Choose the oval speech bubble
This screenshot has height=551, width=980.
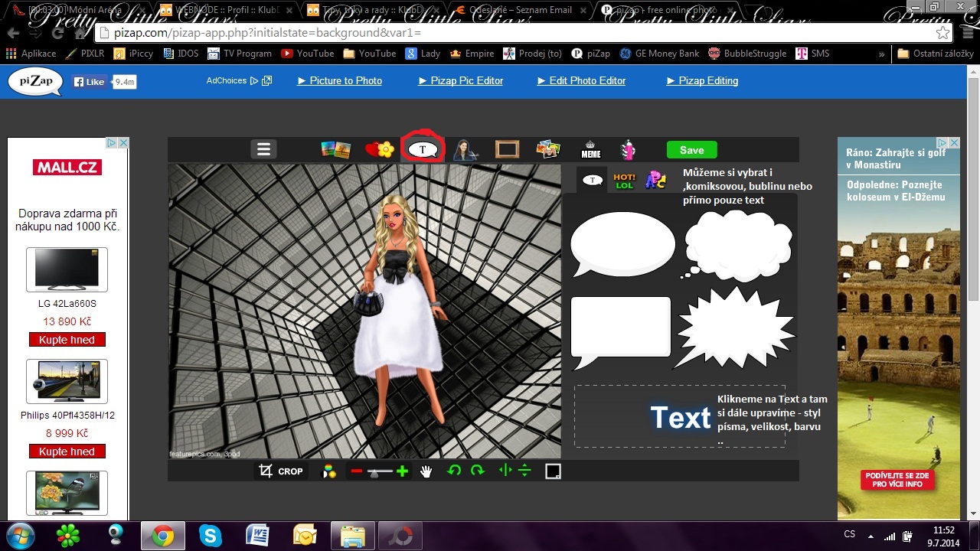pyautogui.click(x=622, y=245)
